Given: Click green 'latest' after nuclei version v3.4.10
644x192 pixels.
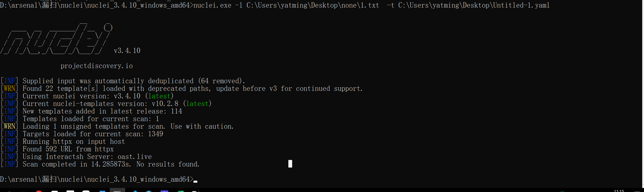Looking at the screenshot, I should coord(159,96).
